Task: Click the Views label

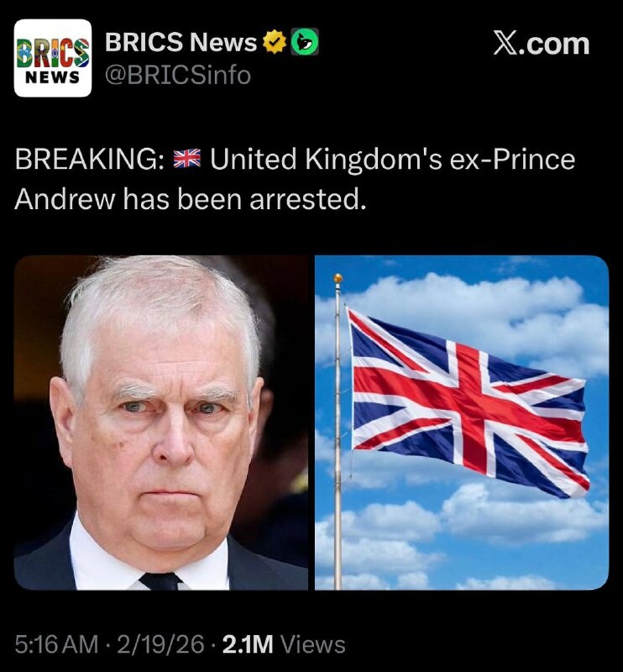Action: (313, 644)
